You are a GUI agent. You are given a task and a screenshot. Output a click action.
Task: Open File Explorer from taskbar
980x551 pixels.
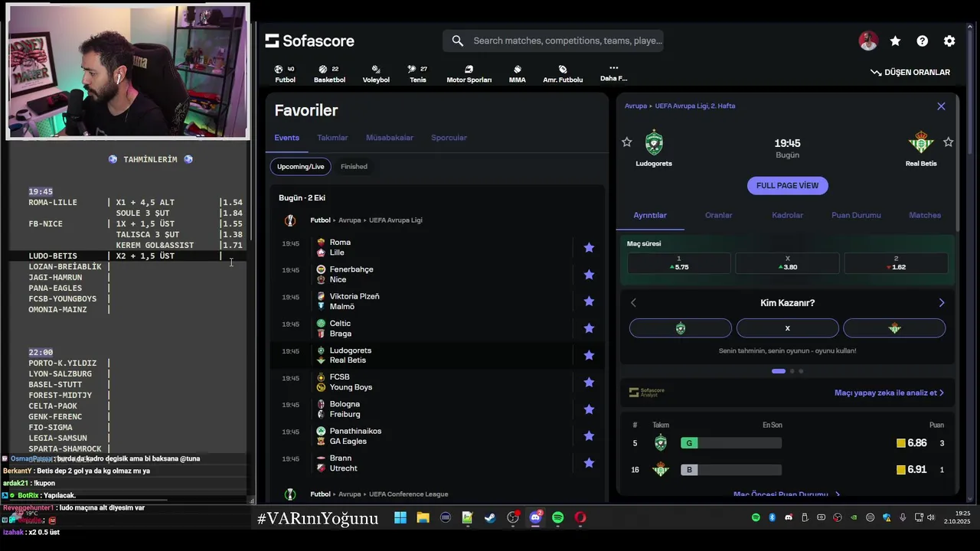tap(423, 518)
